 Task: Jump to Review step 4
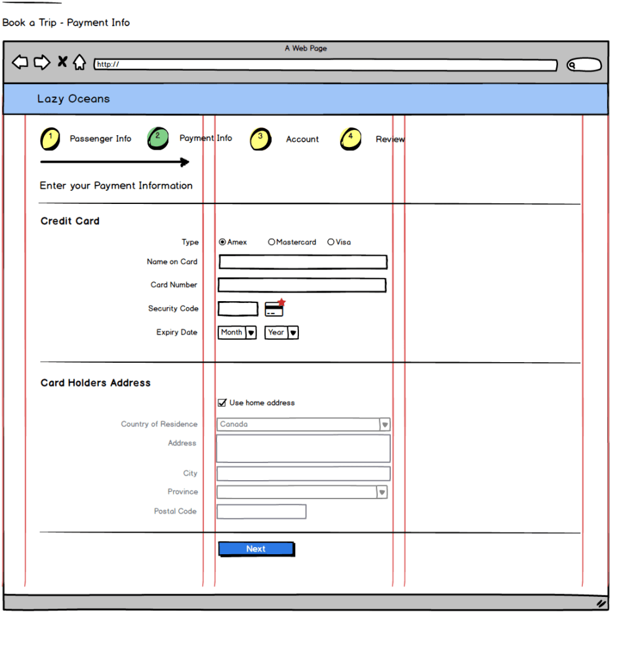[351, 139]
